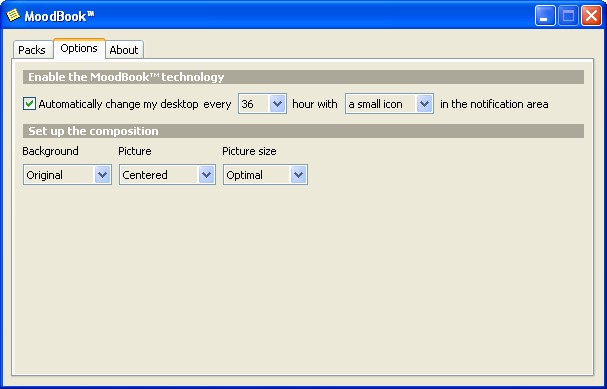Click the 'a small icon' combo box text
The image size is (607, 389).
[375, 104]
